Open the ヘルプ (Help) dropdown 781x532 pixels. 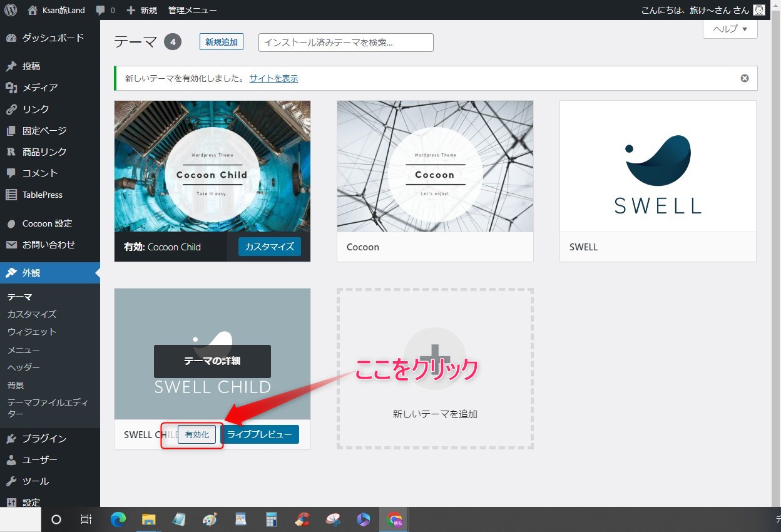click(730, 29)
